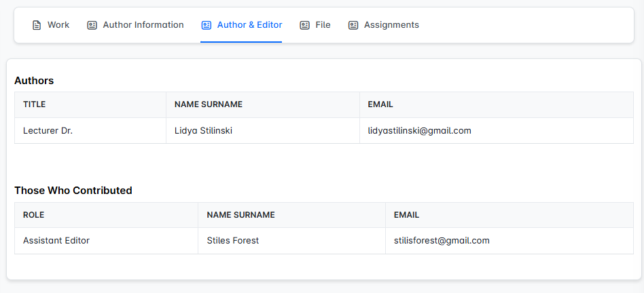Click the ID card icon beside Author Information
This screenshot has width=644, height=293.
point(92,25)
